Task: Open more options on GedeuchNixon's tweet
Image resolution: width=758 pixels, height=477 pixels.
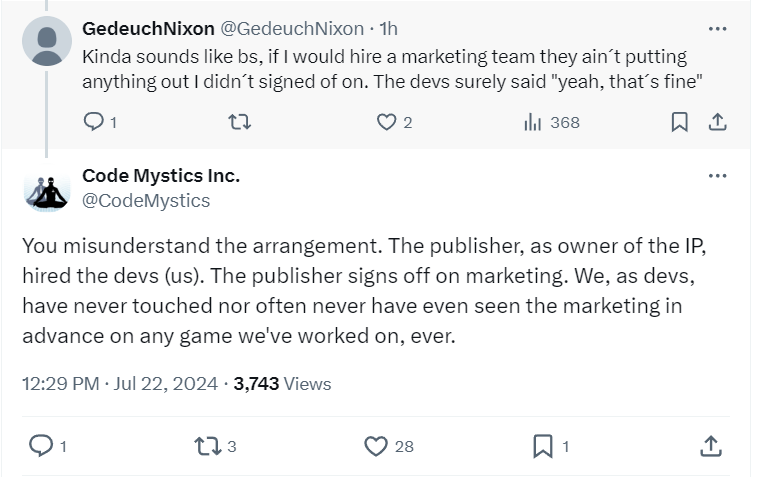Action: 717,29
